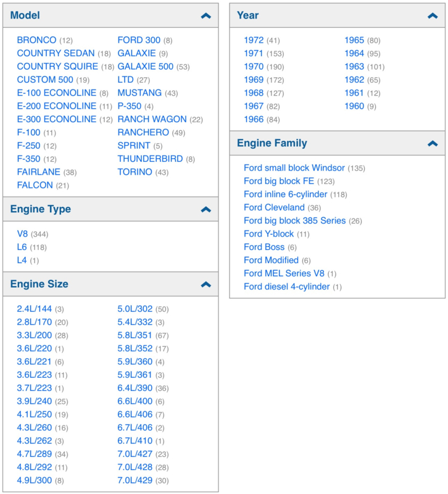Filter by year 1972
Viewport: 448px width, 494px height.
coord(254,40)
